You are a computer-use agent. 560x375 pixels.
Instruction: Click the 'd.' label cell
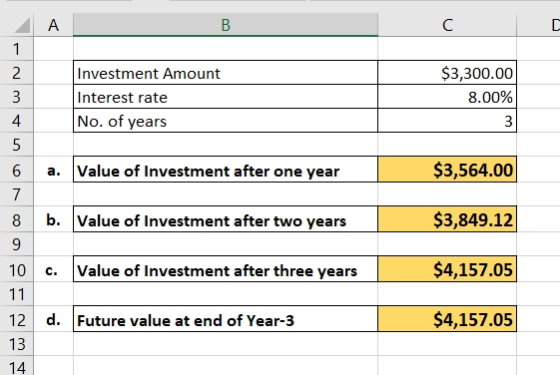[54, 319]
